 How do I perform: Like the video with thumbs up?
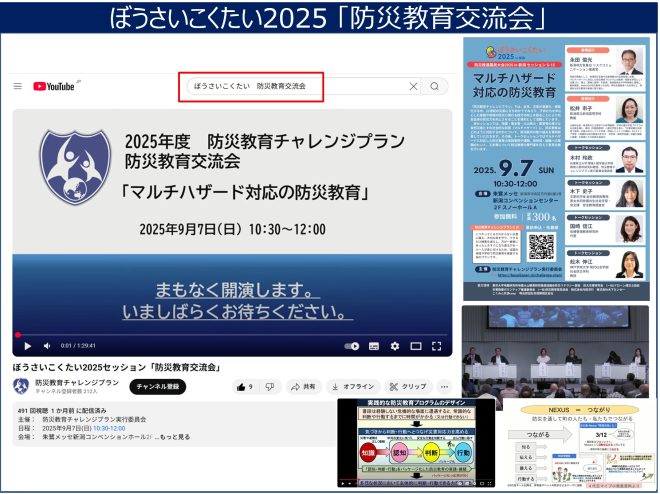coord(243,386)
